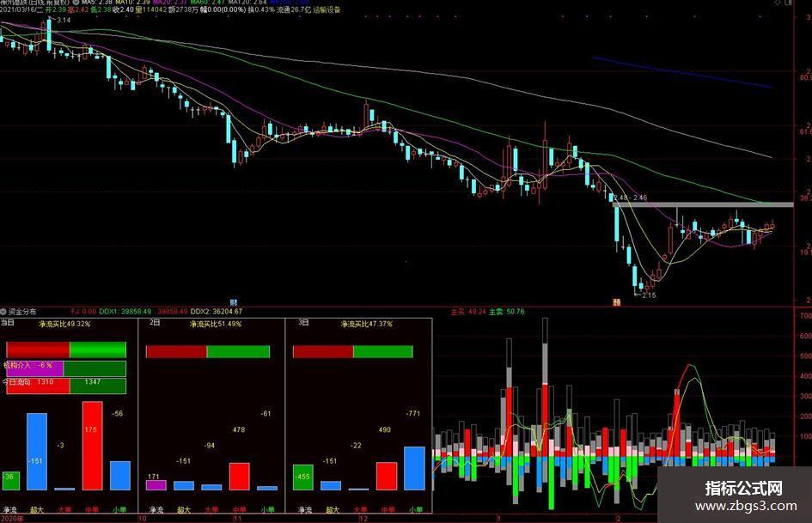Select the purple MA20 moving average label
Viewport: 812px width, 523px height.
coord(170,2)
